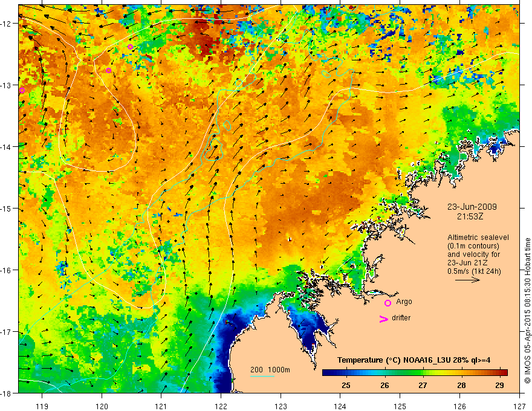Click the magenta drifter legend symbol
Image resolution: width=532 pixels, height=411 pixels.
pyautogui.click(x=384, y=319)
